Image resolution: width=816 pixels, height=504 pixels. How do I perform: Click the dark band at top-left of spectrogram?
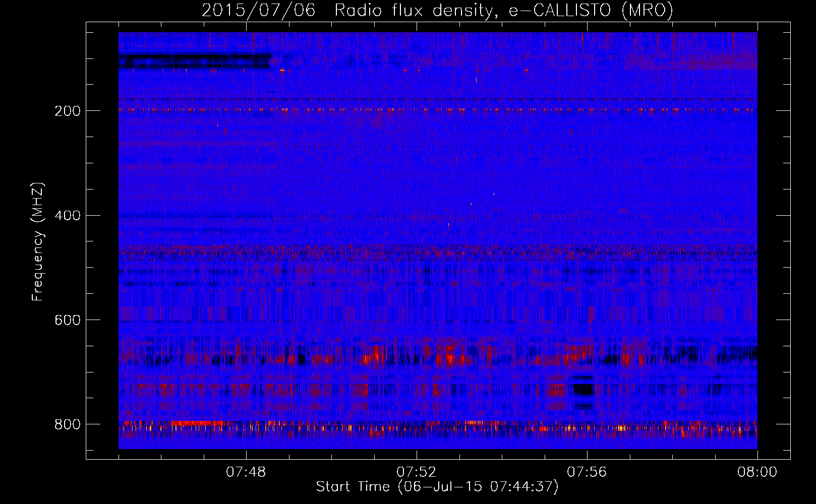tap(195, 61)
